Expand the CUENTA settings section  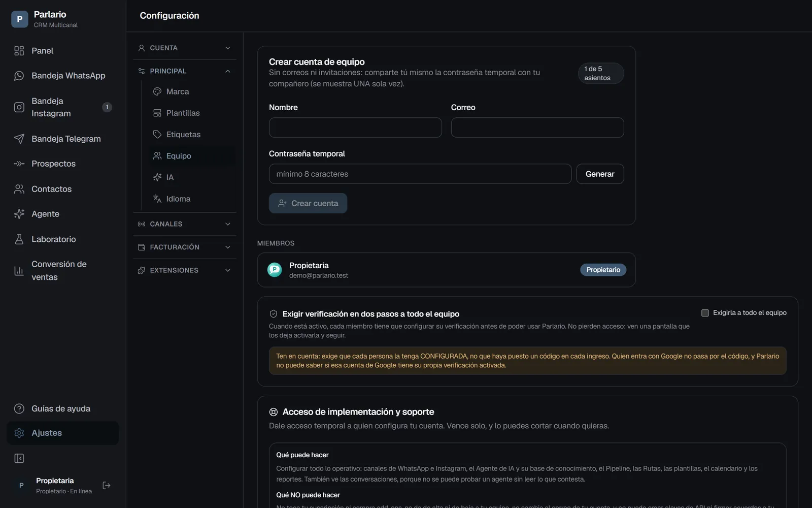185,48
